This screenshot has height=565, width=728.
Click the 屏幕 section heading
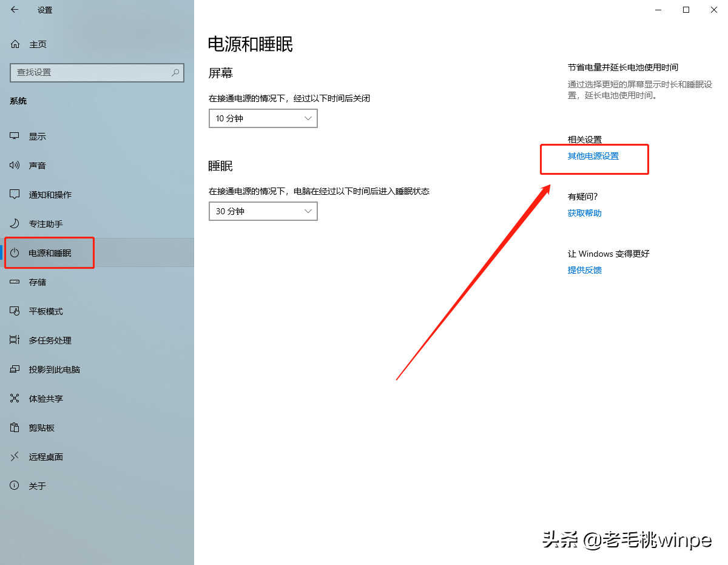coord(221,73)
